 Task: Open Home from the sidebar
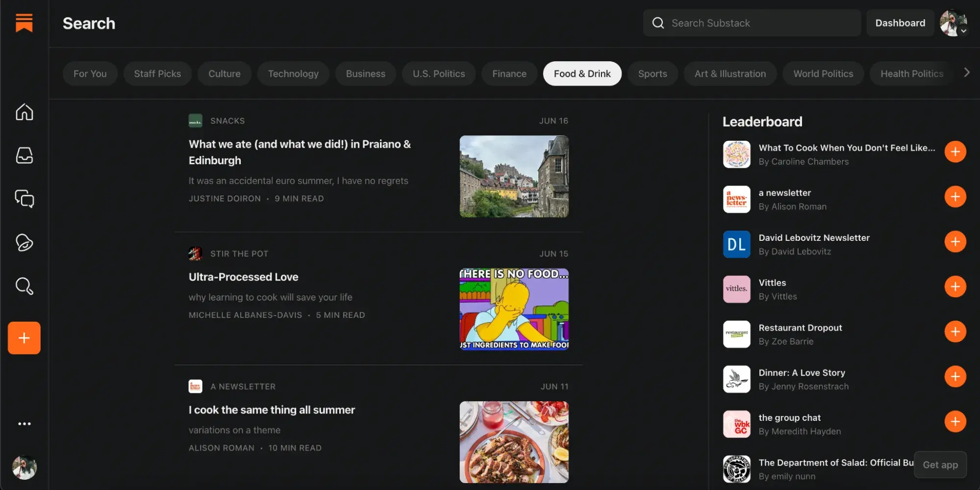[24, 112]
